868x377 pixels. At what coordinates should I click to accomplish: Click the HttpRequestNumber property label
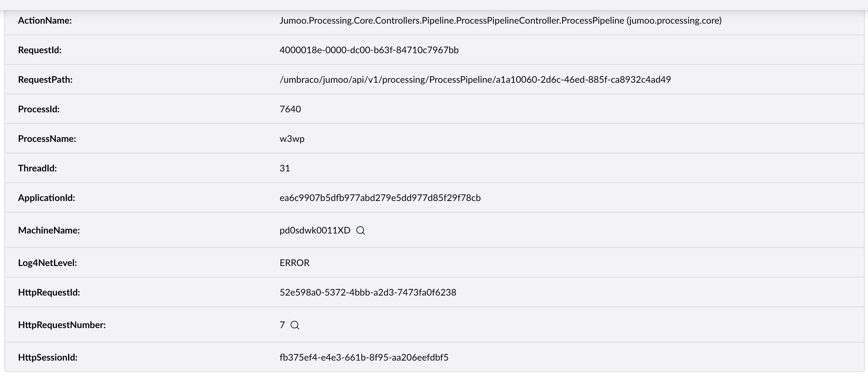click(x=62, y=325)
